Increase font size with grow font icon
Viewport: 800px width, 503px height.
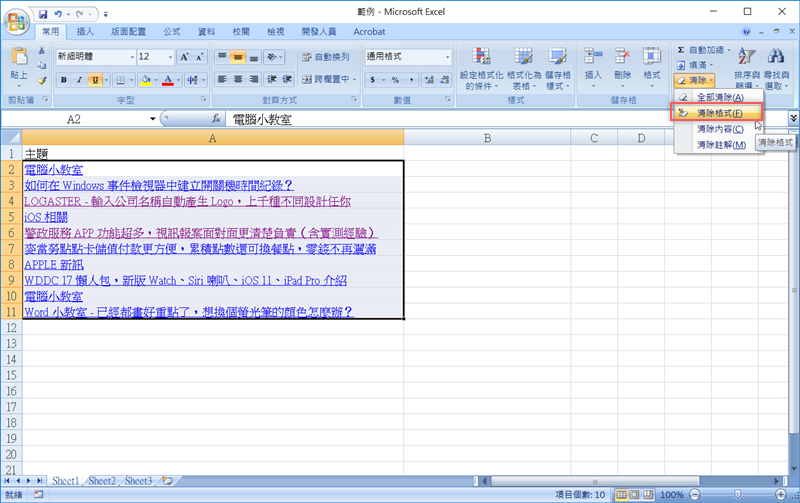184,57
